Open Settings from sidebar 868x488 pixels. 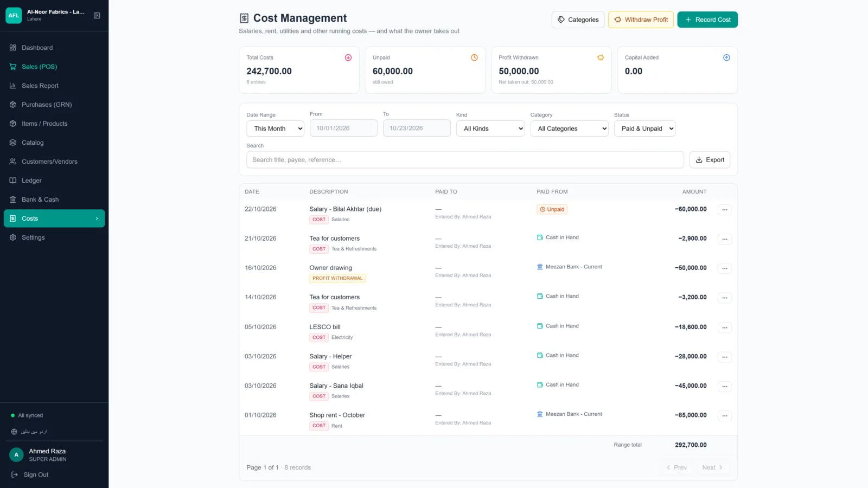tap(54, 237)
